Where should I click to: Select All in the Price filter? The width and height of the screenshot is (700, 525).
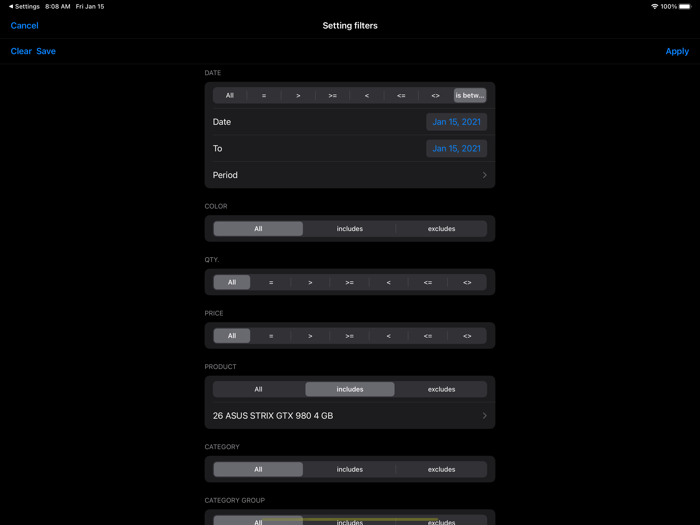[232, 336]
